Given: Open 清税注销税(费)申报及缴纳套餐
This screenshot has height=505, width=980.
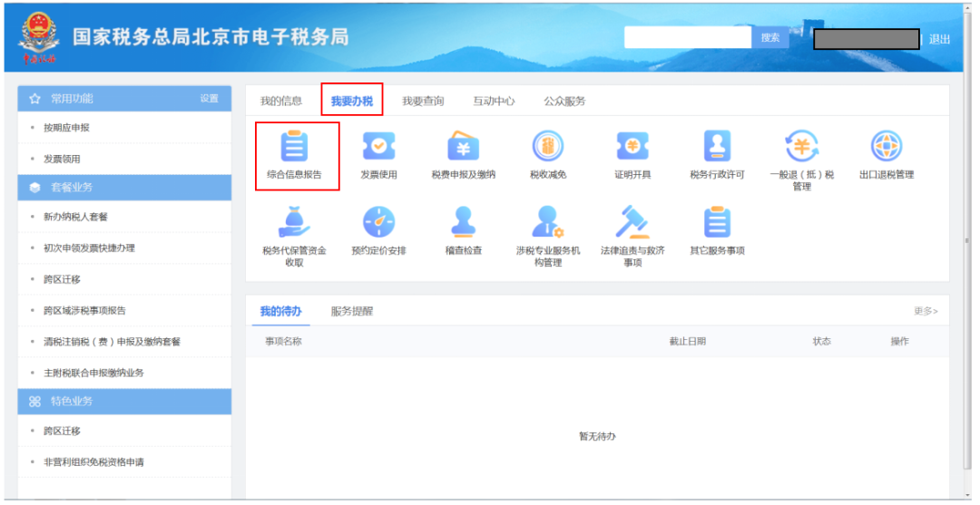Looking at the screenshot, I should (112, 342).
